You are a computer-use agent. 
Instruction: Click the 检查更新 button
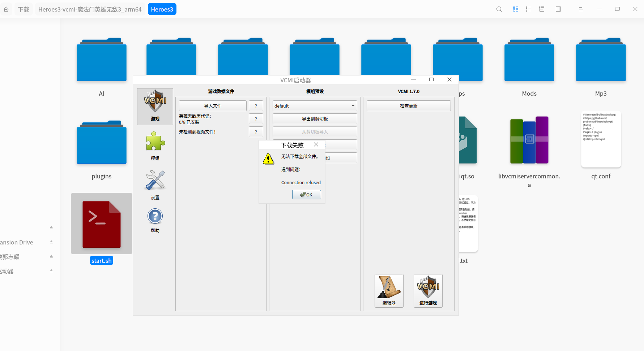(409, 106)
